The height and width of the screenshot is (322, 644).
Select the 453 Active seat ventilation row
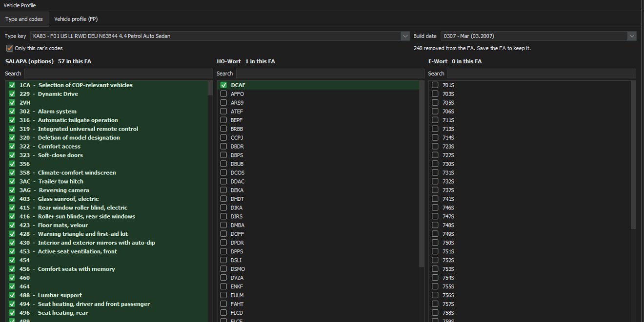click(x=107, y=252)
